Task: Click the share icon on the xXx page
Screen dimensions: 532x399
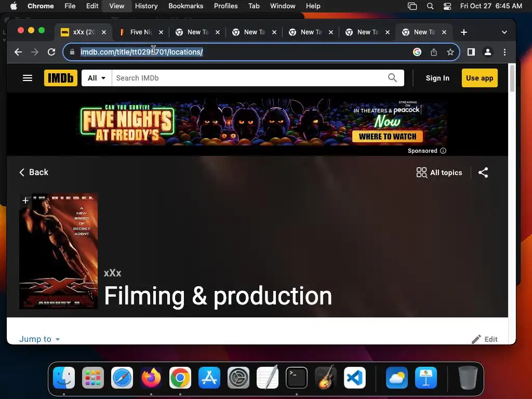Action: click(x=483, y=172)
